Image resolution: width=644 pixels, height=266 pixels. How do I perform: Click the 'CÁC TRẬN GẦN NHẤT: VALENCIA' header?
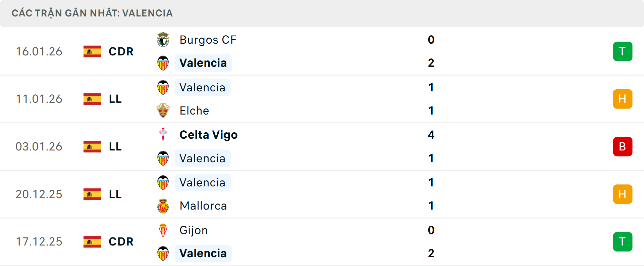click(92, 13)
